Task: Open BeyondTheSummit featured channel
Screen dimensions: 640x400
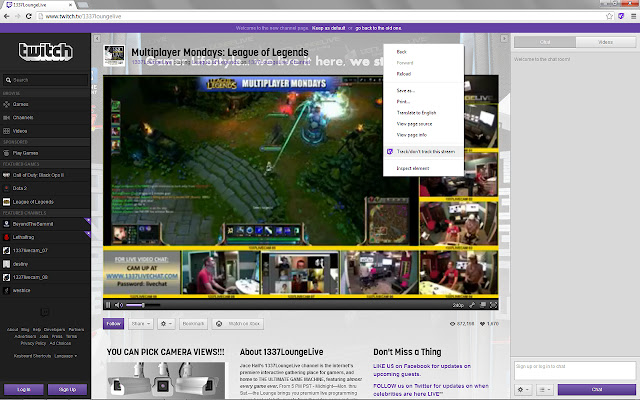Action: click(45, 224)
